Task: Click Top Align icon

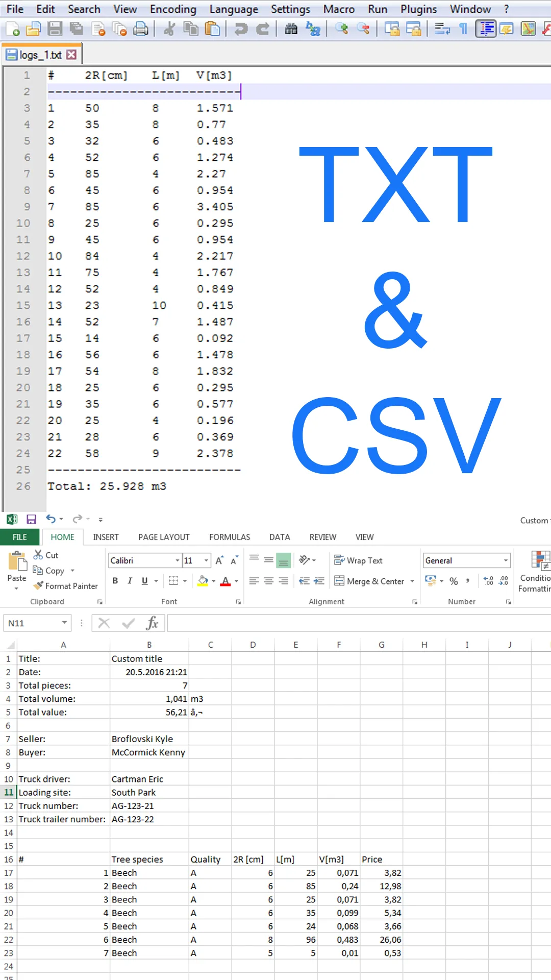Action: point(254,559)
